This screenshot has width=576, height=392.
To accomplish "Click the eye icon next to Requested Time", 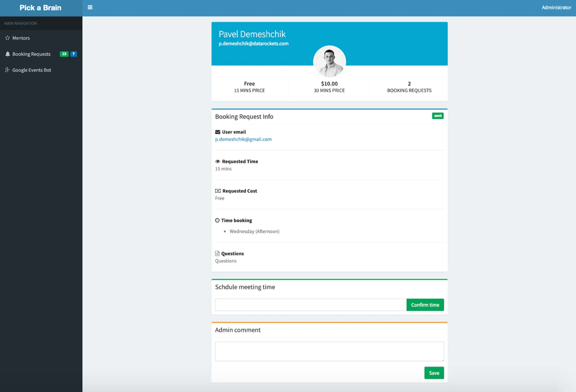I will click(217, 161).
